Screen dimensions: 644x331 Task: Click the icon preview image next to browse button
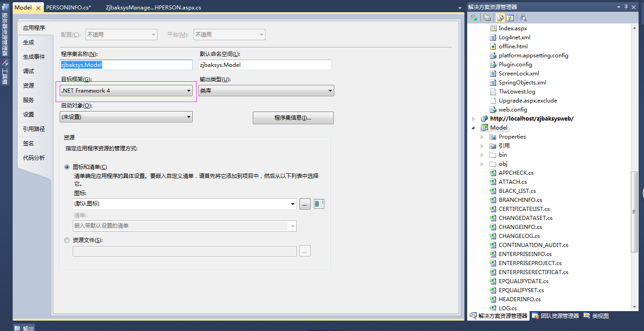click(x=319, y=204)
